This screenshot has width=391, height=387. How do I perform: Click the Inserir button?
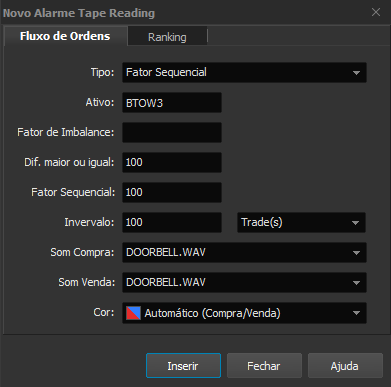point(183,366)
